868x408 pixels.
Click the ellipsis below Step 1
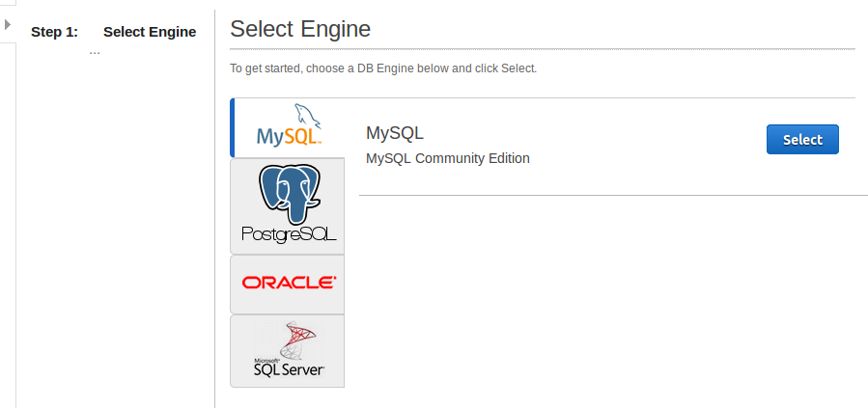pyautogui.click(x=95, y=52)
